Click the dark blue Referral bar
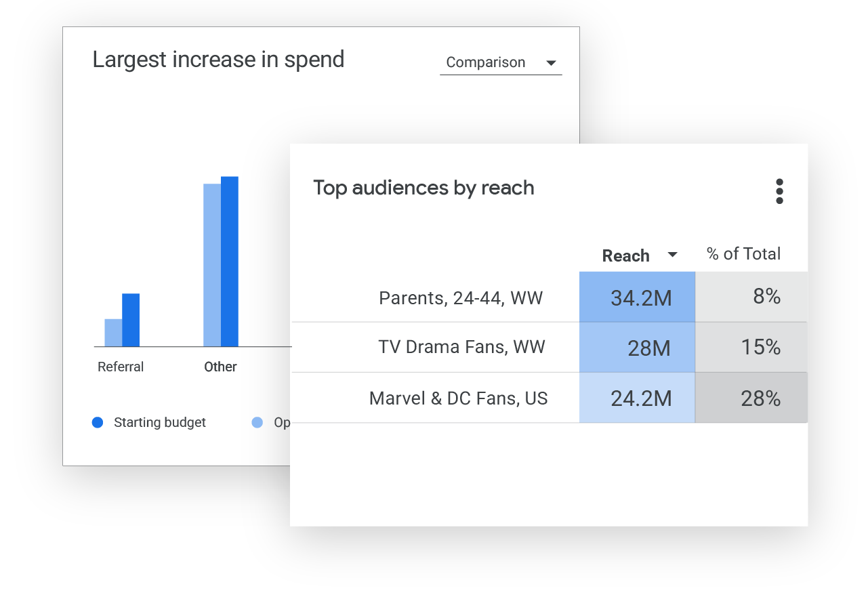Screen dimensions: 868x597 click(131, 320)
